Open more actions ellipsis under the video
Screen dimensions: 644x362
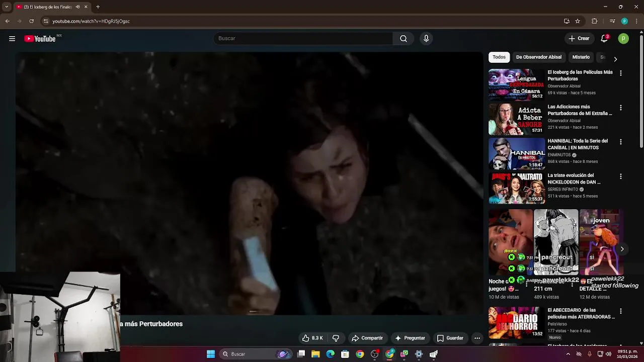pyautogui.click(x=477, y=338)
